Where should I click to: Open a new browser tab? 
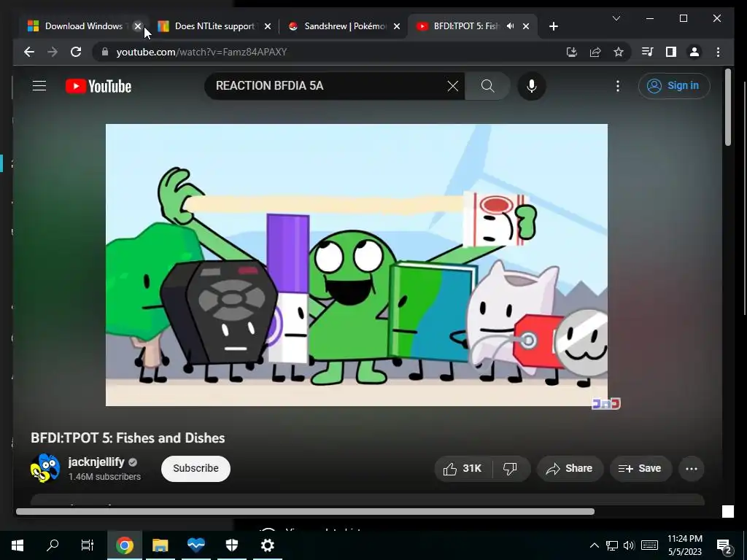[553, 26]
